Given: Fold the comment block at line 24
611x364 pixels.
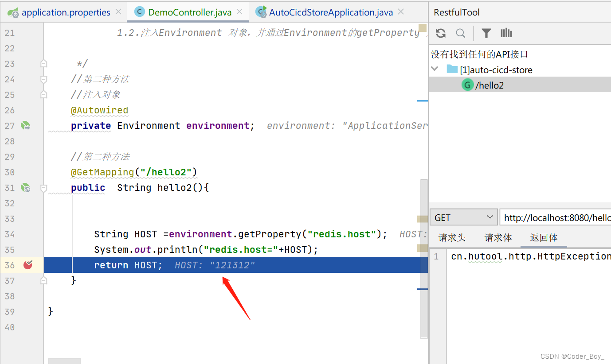Looking at the screenshot, I should [43, 79].
